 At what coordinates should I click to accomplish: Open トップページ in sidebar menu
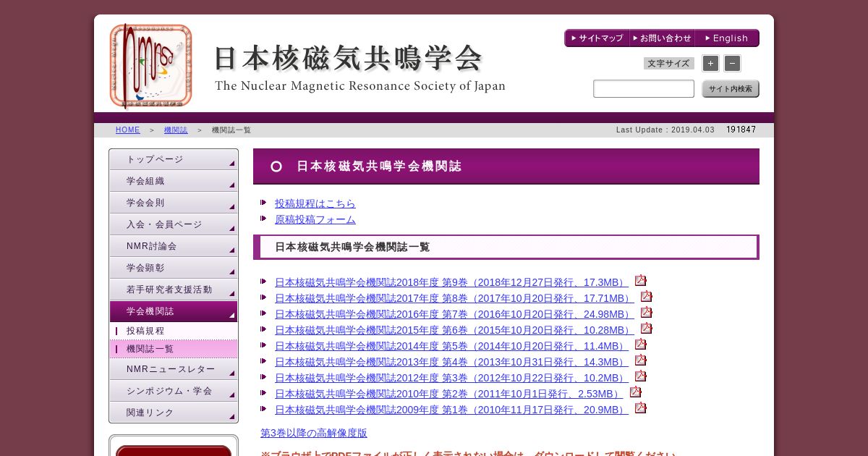(174, 159)
